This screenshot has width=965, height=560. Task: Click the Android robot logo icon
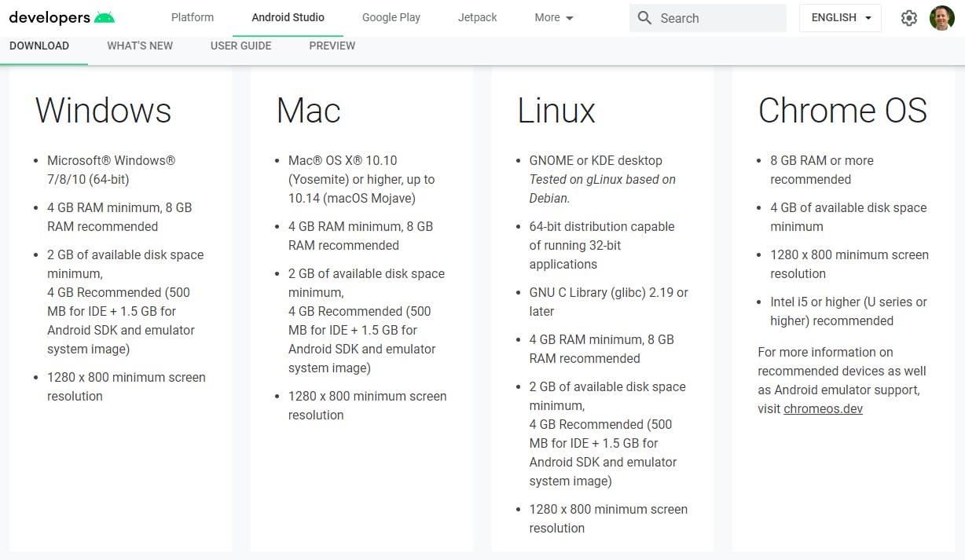click(104, 17)
